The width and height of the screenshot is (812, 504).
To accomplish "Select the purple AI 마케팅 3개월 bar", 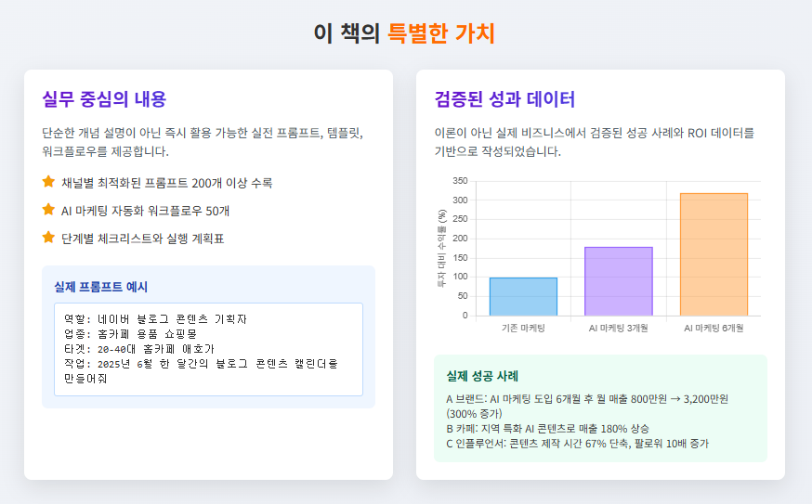I will tap(618, 281).
